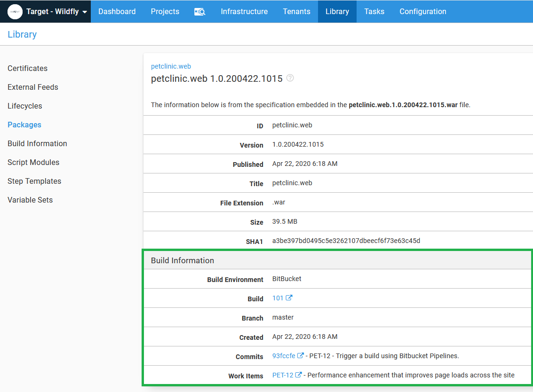Click the PET-12 work item link
Viewport: 533px width, 392px height.
pyautogui.click(x=283, y=375)
